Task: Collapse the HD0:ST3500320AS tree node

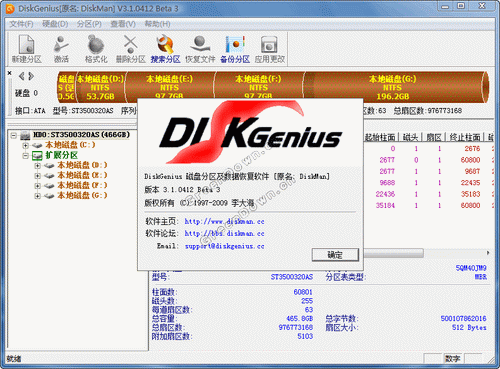Action: (x=14, y=135)
